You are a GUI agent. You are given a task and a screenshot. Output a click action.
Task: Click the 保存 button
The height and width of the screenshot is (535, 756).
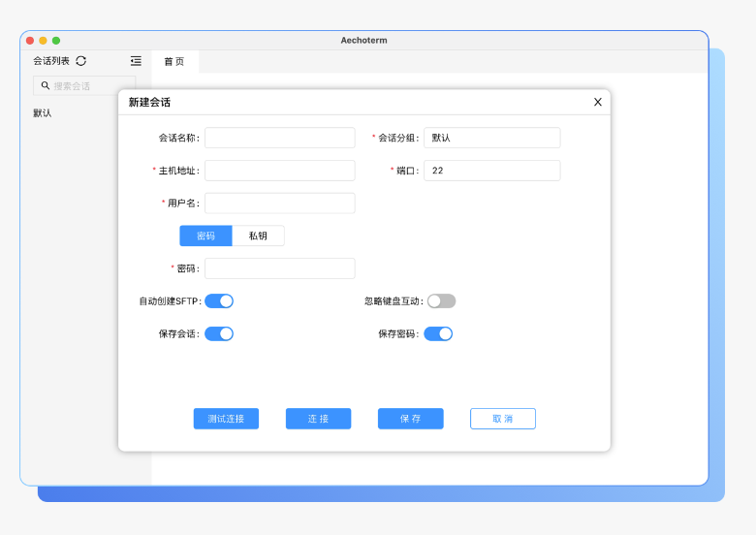point(410,419)
